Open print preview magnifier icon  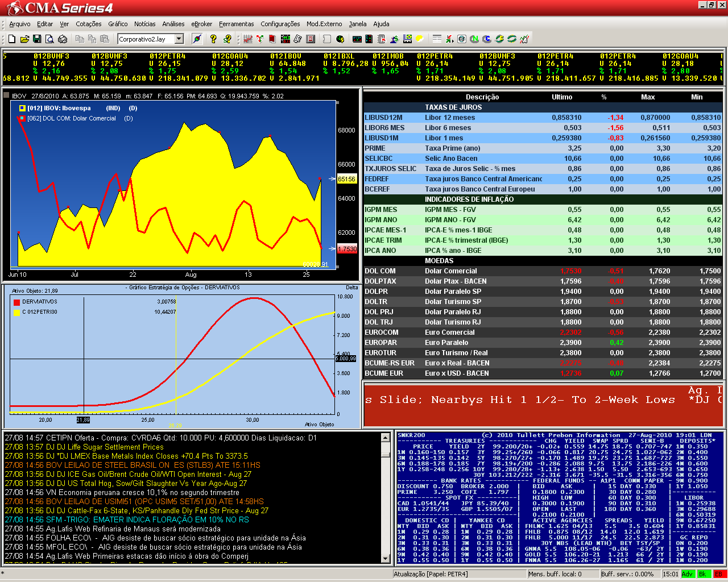49,39
